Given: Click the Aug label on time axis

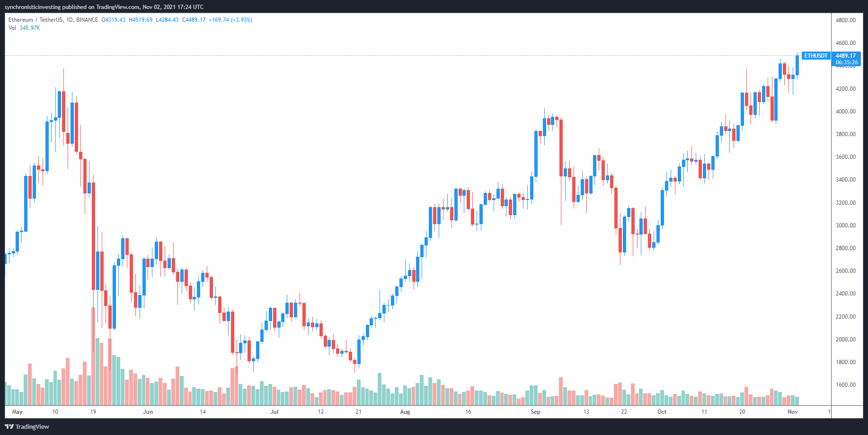Looking at the screenshot, I should (x=405, y=412).
